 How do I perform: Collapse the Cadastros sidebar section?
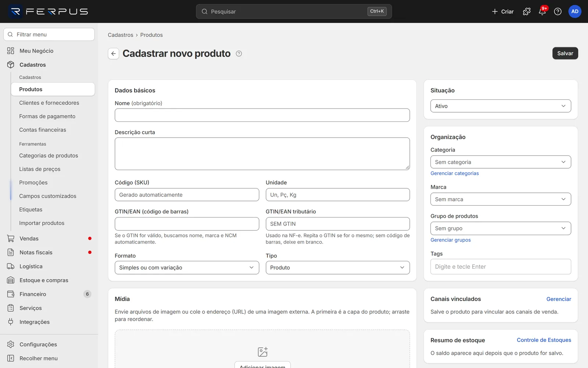coord(49,65)
